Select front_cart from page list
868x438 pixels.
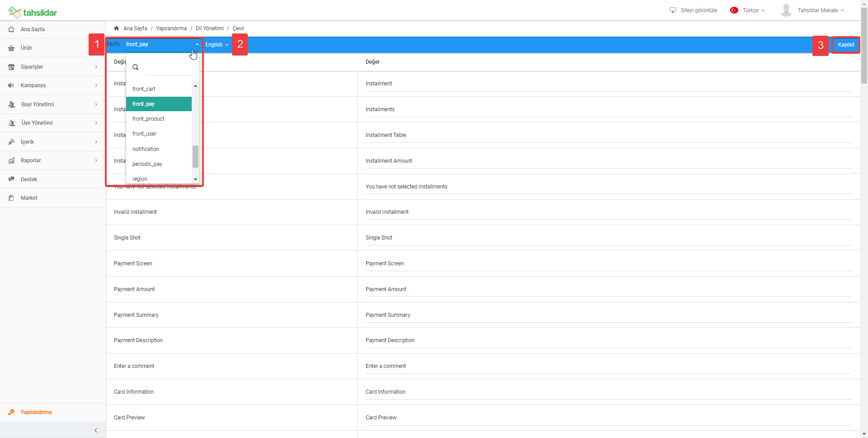[159, 89]
